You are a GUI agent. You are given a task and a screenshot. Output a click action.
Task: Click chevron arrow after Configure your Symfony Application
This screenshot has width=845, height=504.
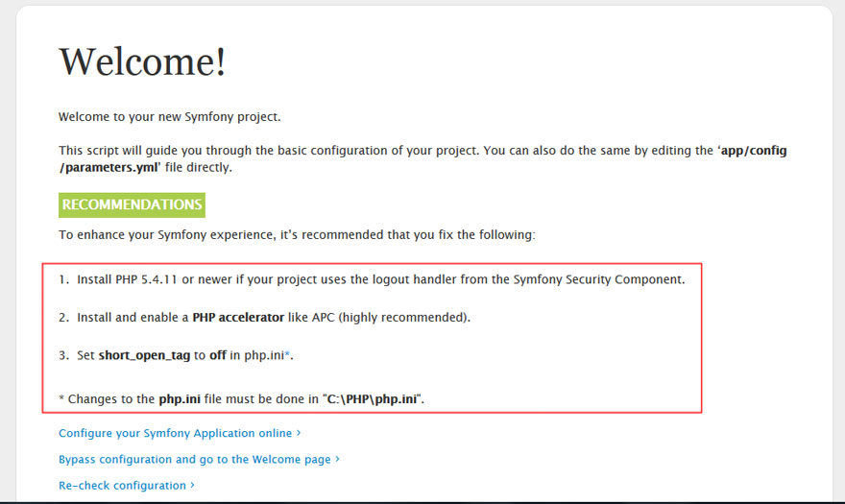(299, 433)
